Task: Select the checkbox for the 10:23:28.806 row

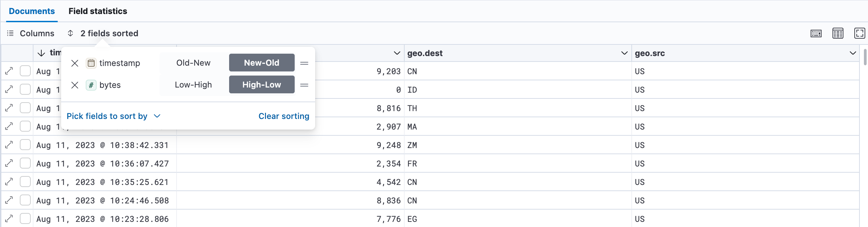Action: (25, 219)
